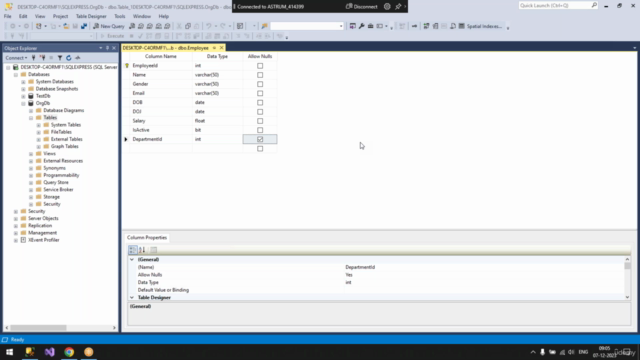Image resolution: width=640 pixels, height=360 pixels.
Task: Click the Database Engine Query icon
Action: [132, 26]
